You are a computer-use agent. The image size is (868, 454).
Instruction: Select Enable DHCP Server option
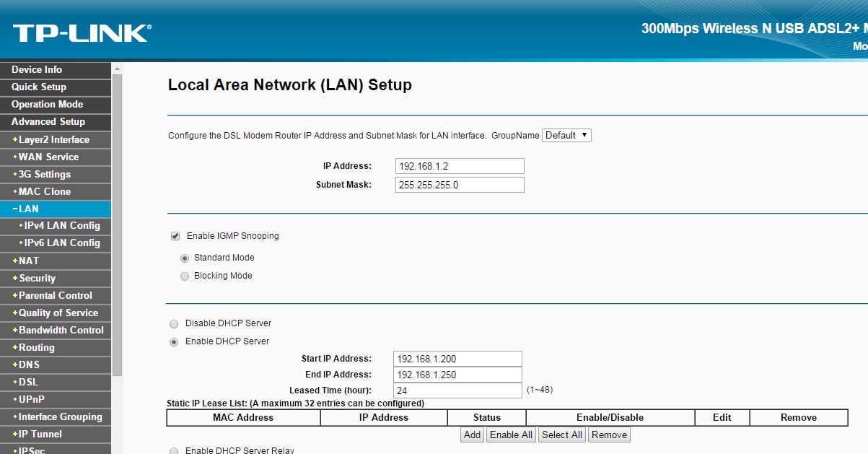pos(173,341)
